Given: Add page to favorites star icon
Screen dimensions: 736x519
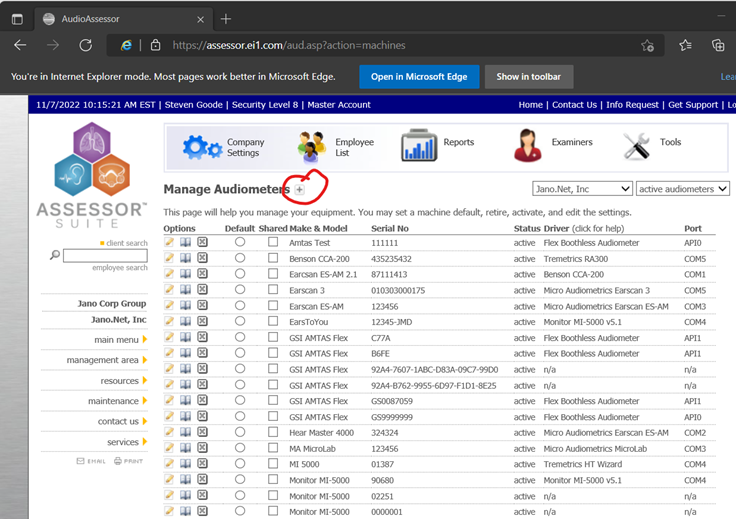Looking at the screenshot, I should (x=648, y=46).
